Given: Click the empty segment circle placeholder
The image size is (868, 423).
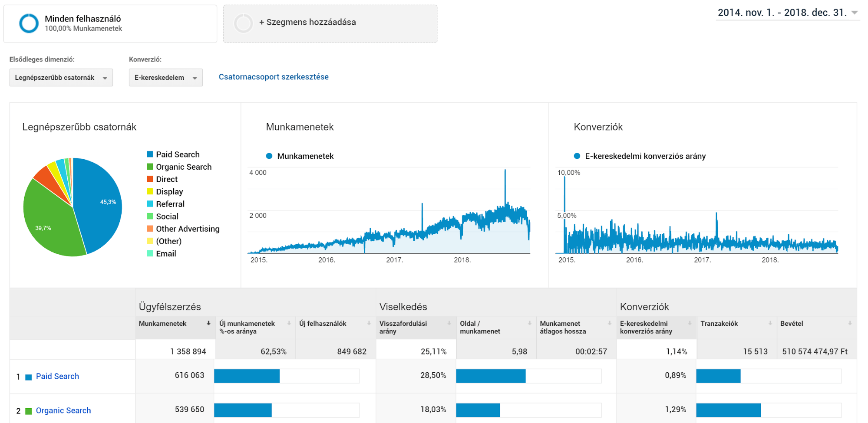Looking at the screenshot, I should [243, 23].
